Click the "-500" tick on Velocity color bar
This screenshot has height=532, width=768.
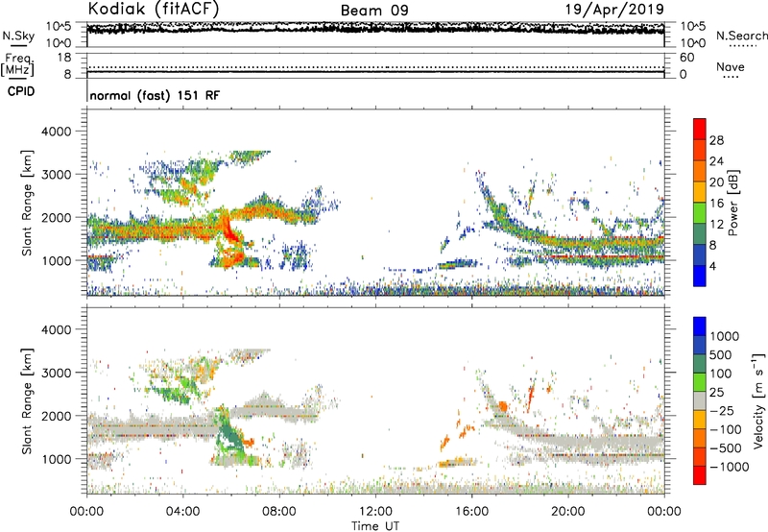tap(726, 447)
